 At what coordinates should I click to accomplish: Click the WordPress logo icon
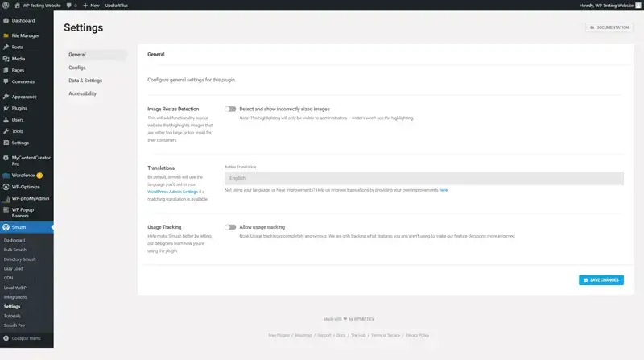coord(6,5)
